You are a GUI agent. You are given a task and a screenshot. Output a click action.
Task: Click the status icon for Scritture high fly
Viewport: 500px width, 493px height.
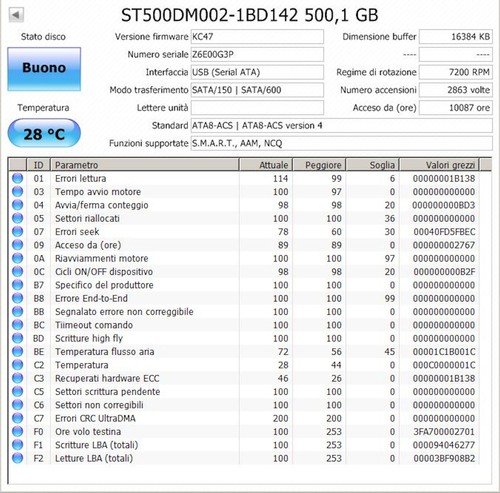click(17, 338)
